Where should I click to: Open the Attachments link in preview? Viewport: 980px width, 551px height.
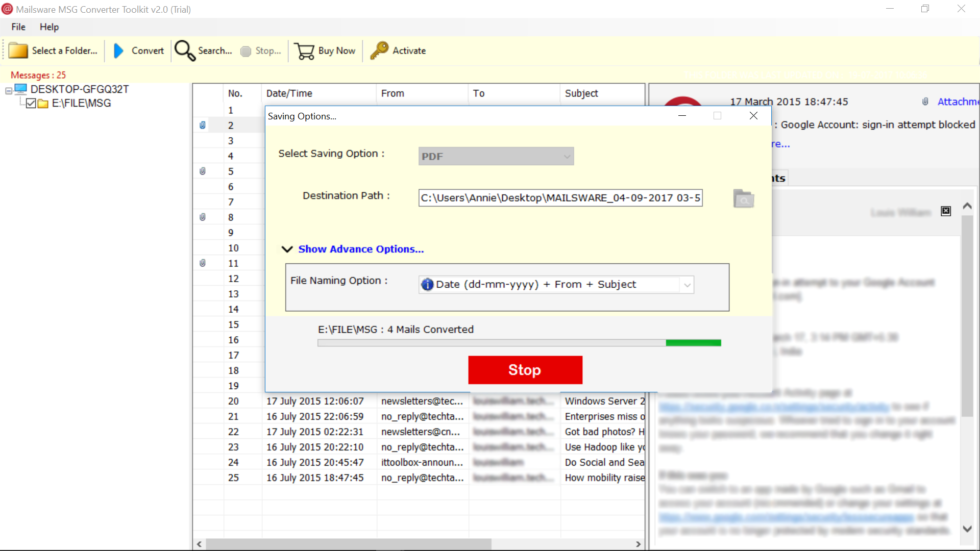click(958, 102)
